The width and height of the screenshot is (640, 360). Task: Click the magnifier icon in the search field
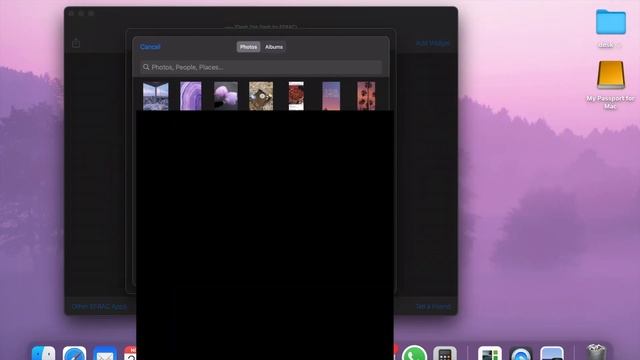(x=146, y=67)
